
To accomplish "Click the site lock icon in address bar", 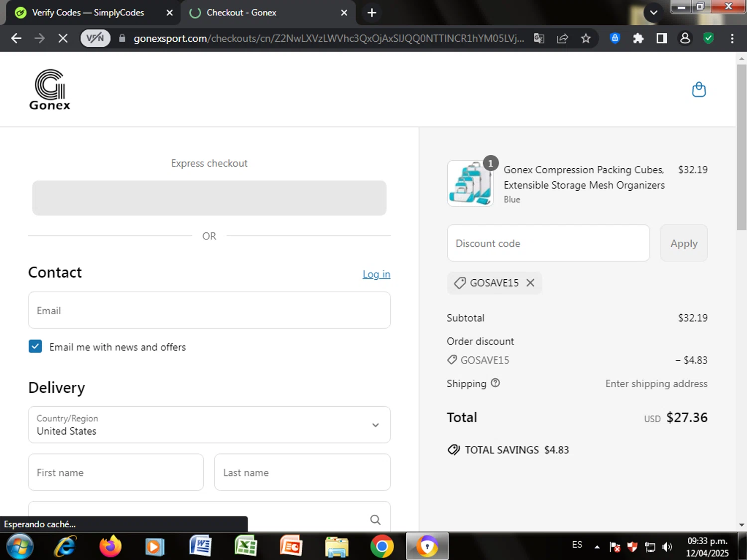I will pyautogui.click(x=122, y=38).
